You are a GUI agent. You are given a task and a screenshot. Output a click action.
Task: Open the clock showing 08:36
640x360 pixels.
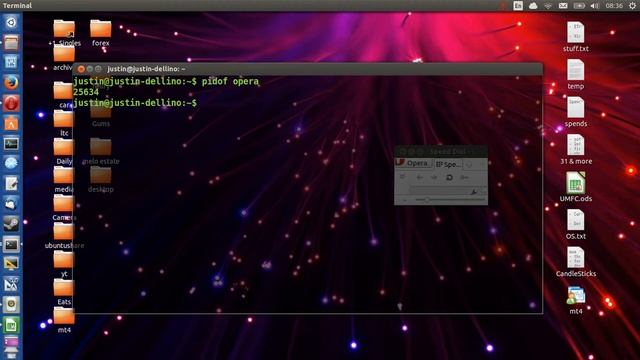tap(614, 5)
